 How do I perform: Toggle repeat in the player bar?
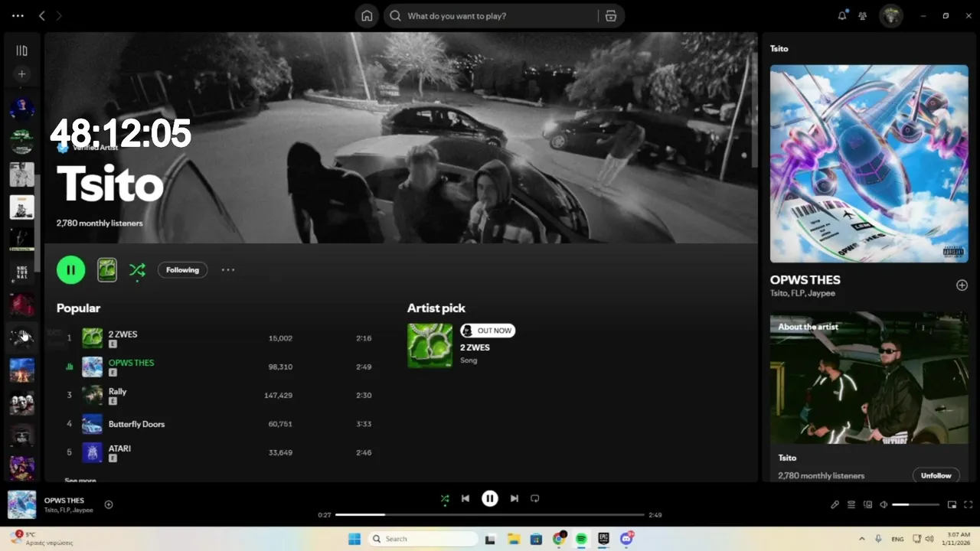535,498
